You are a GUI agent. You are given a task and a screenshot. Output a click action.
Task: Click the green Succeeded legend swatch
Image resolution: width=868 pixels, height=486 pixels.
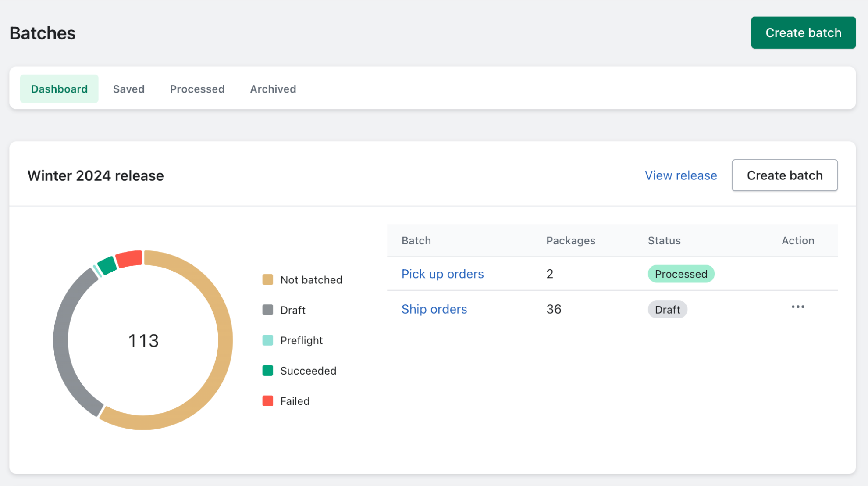[267, 371]
